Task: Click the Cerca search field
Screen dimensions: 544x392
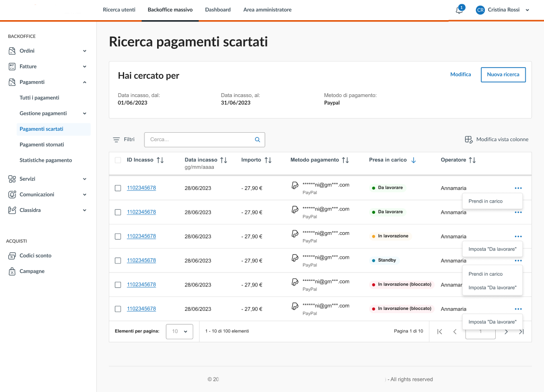Action: coord(199,140)
